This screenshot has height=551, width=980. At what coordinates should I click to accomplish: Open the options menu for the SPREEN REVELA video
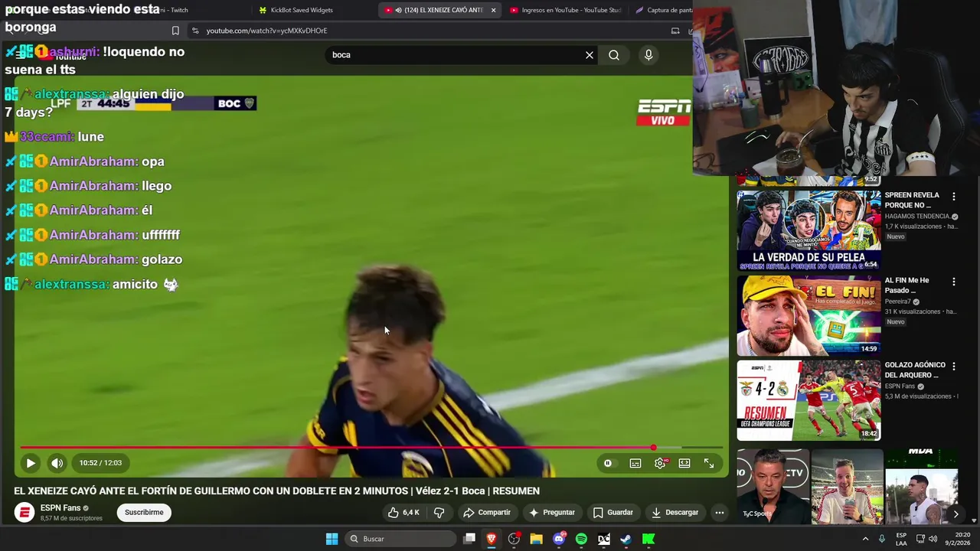pos(953,197)
